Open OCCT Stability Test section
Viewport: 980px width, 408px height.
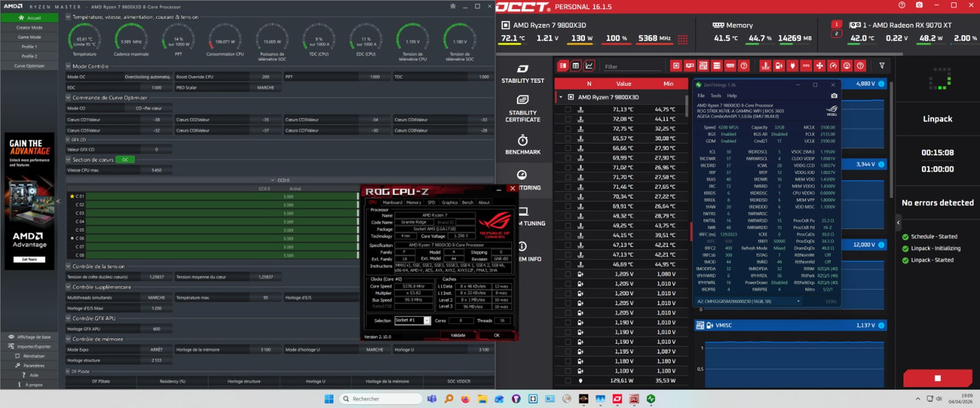point(522,73)
